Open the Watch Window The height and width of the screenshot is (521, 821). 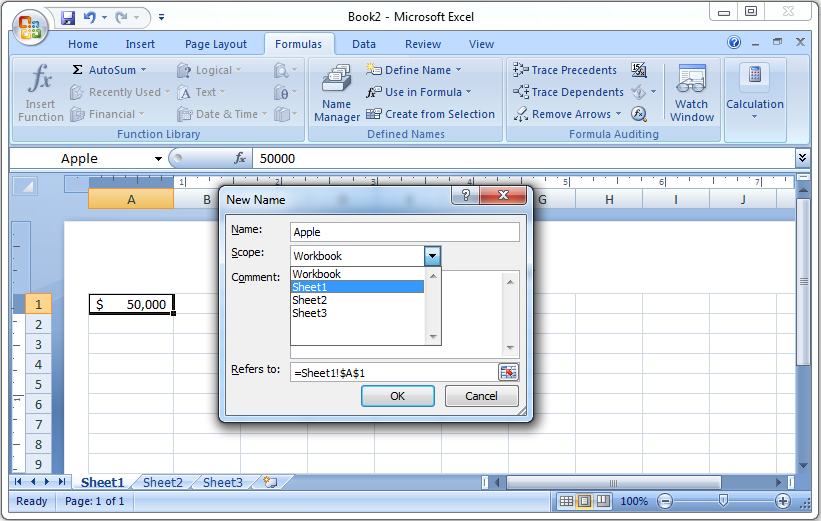(692, 93)
